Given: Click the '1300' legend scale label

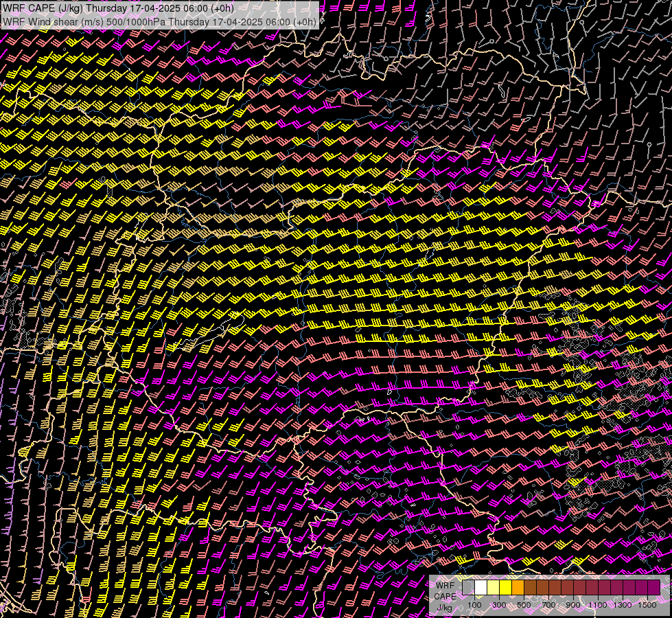Looking at the screenshot, I should click(623, 605).
